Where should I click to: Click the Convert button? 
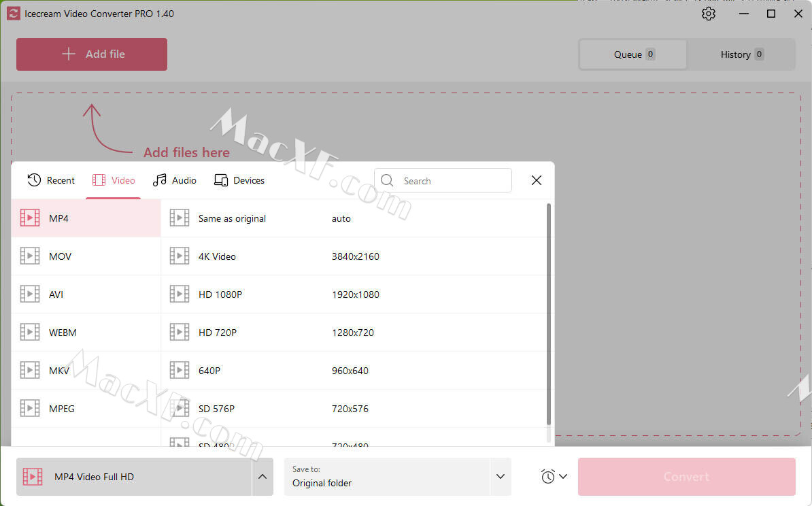point(687,477)
